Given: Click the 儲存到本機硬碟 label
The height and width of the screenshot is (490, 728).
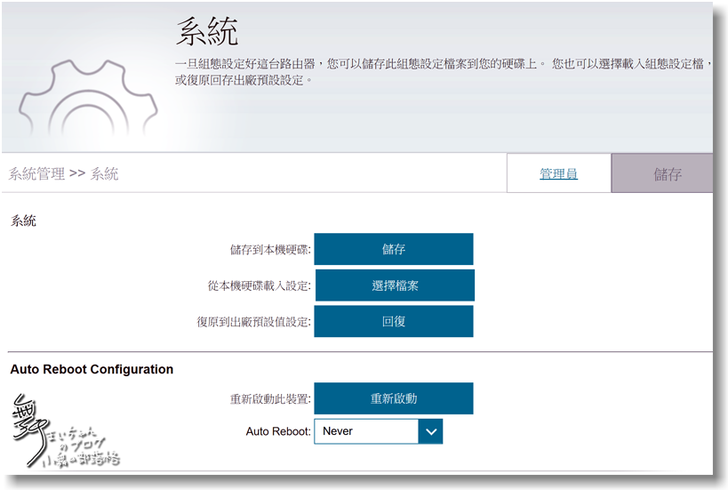Looking at the screenshot, I should [x=270, y=249].
